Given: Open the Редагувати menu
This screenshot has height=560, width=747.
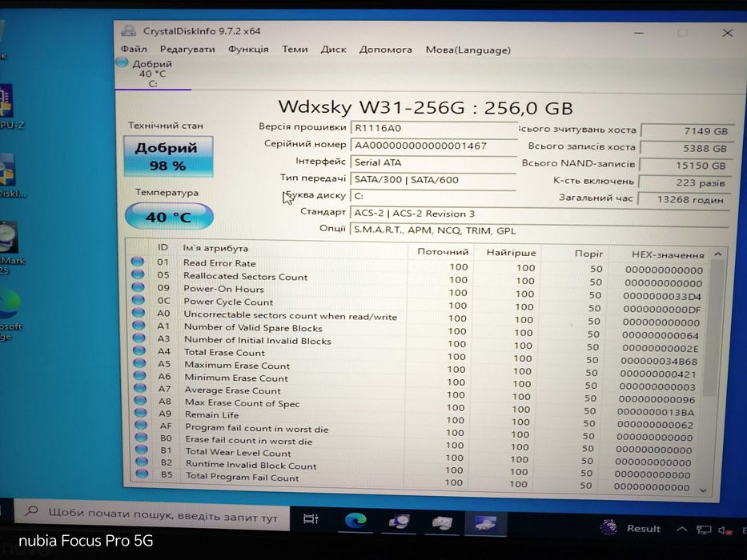Looking at the screenshot, I should 187,49.
